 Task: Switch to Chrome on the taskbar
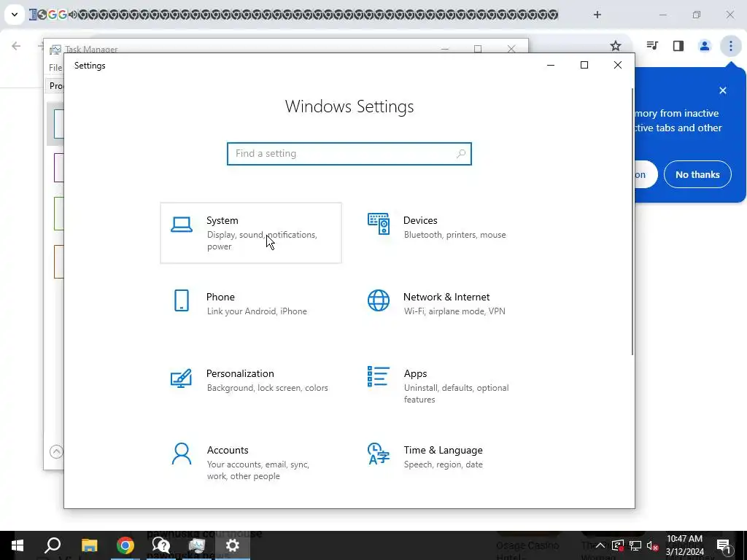pyautogui.click(x=125, y=545)
